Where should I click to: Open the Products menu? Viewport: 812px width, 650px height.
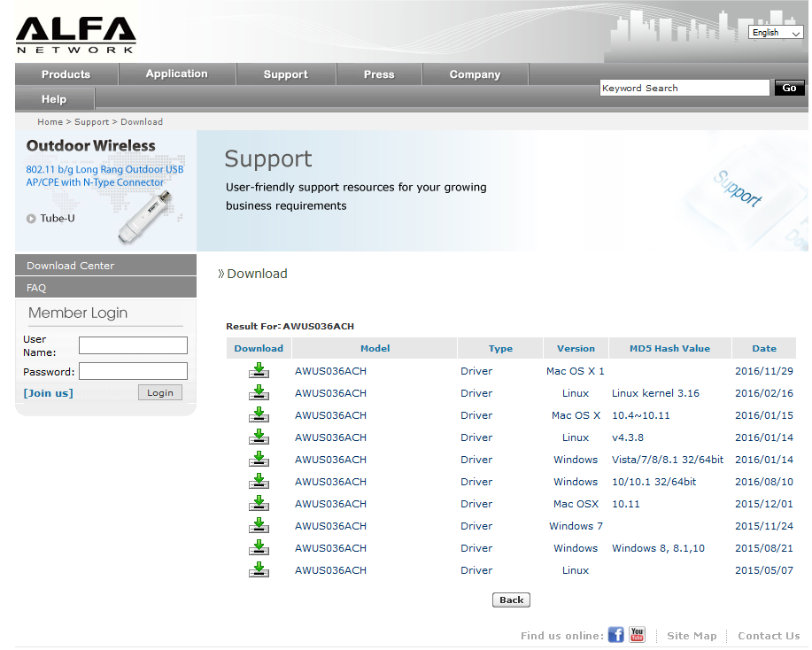66,74
